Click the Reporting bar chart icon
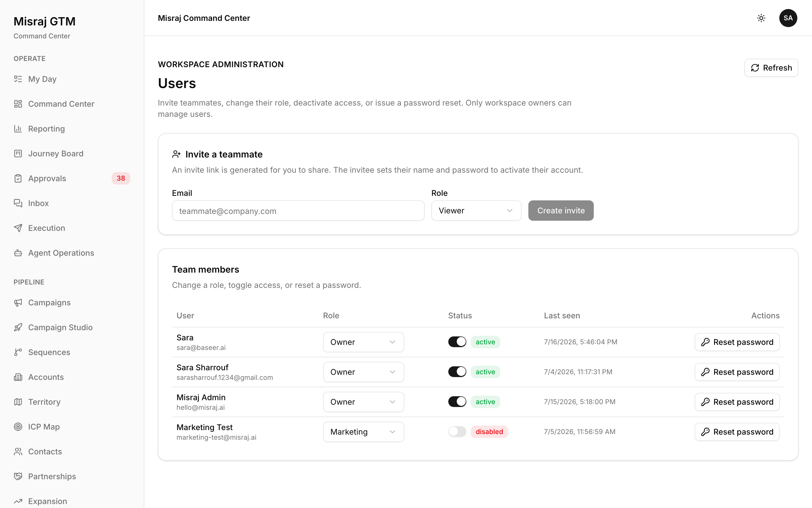Screen dimensions: 812x508 pyautogui.click(x=18, y=129)
